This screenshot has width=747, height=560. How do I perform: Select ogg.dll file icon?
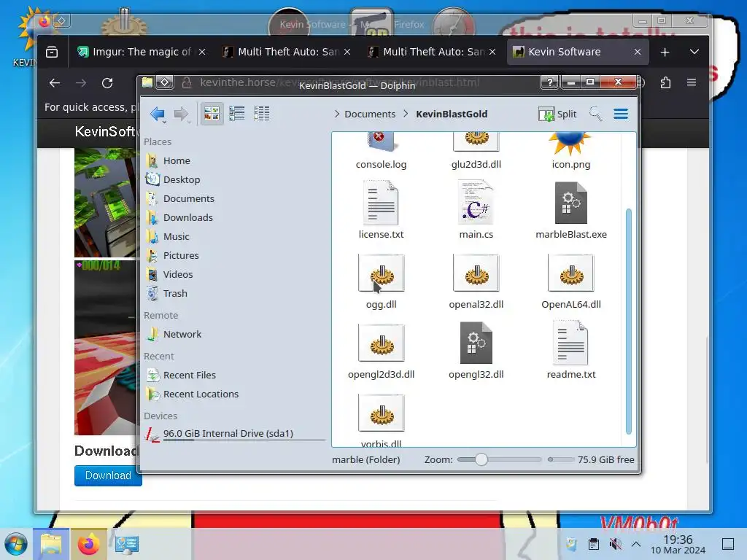click(x=381, y=273)
